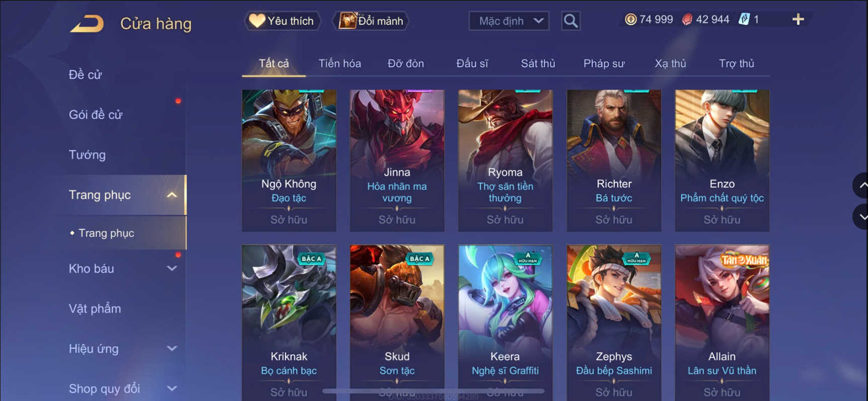
Task: Click the scroll up arrow button
Action: click(860, 185)
